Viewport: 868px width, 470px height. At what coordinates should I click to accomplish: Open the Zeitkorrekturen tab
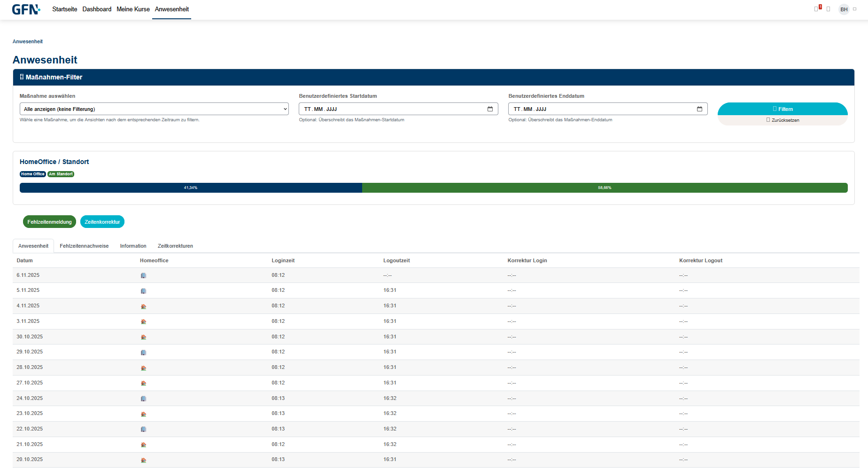pos(175,246)
